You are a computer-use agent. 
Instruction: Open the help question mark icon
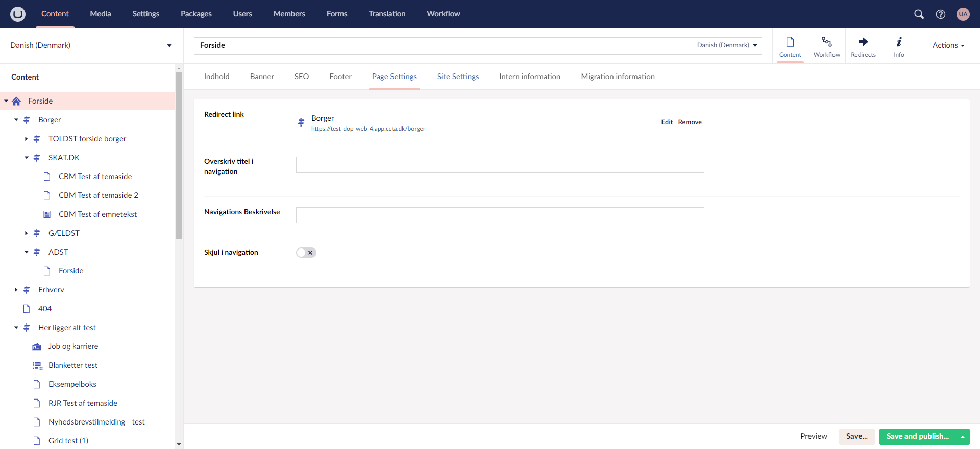tap(940, 14)
